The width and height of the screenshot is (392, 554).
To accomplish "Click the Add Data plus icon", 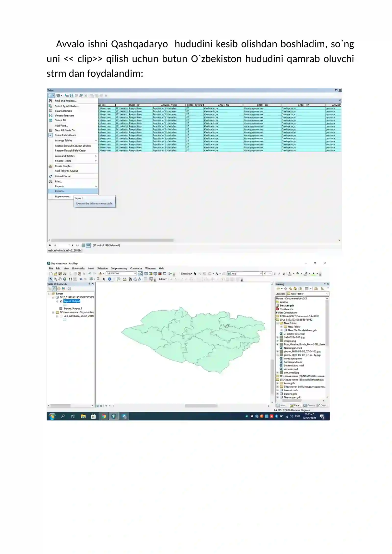I will point(100,274).
